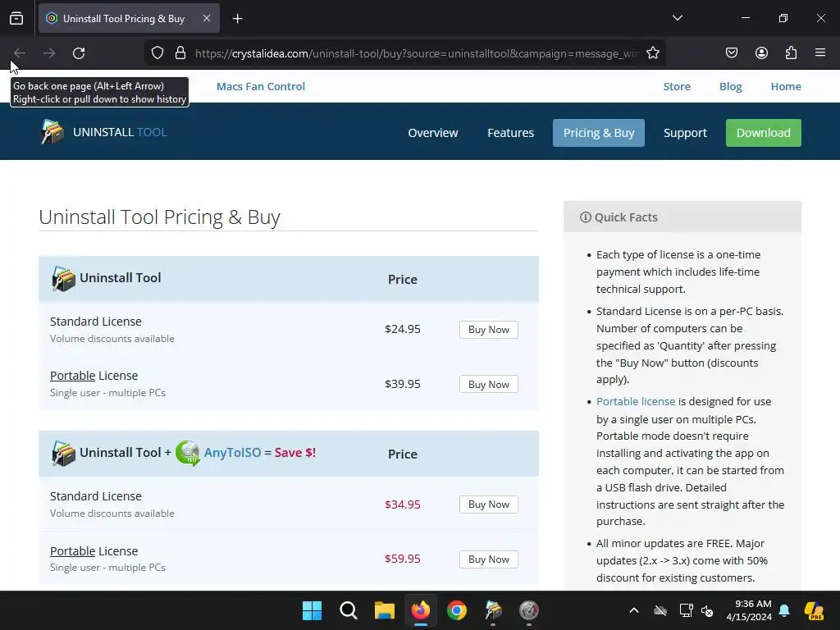Select the Pricing & Buy tab
Screen dimensions: 840x630
tap(598, 133)
